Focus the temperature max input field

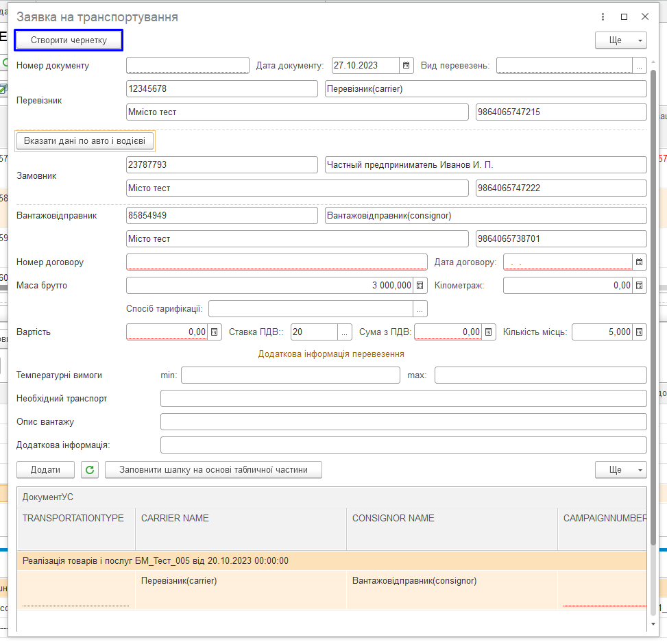541,375
